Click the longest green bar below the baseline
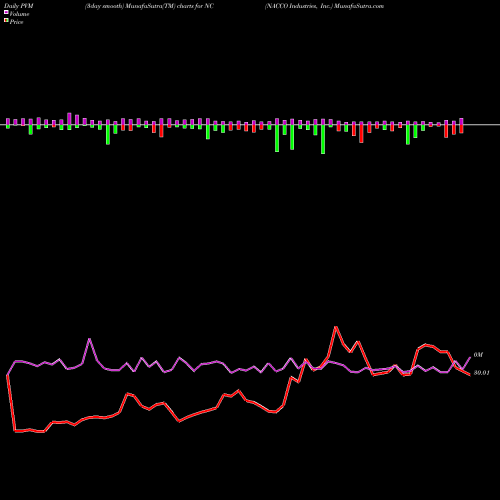500x500 pixels. point(323,139)
